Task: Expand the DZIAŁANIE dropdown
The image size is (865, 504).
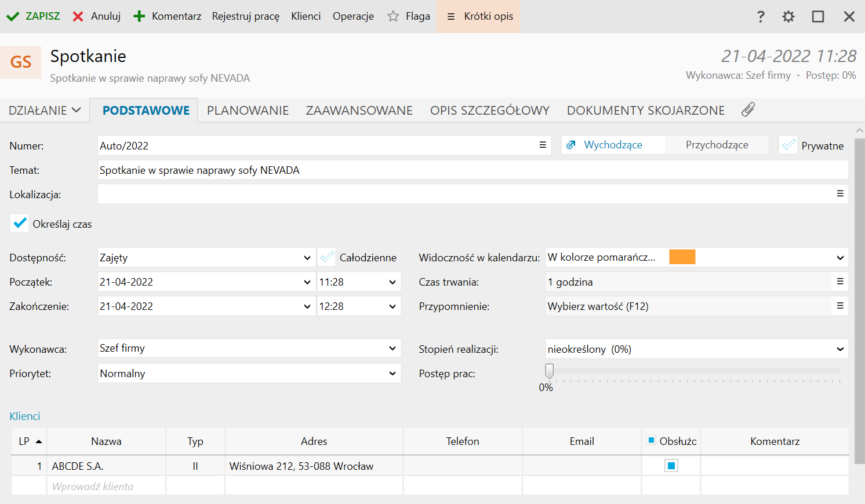Action: pyautogui.click(x=45, y=111)
